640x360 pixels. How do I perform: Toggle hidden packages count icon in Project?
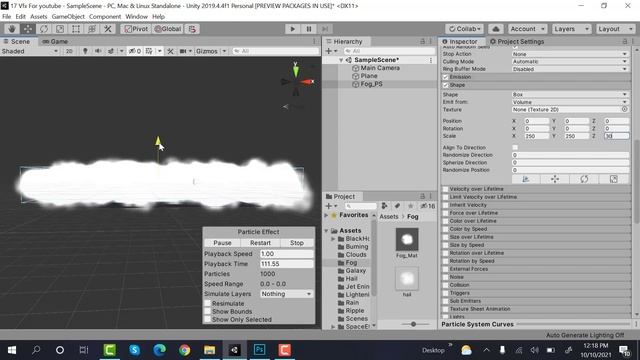[x=428, y=206]
